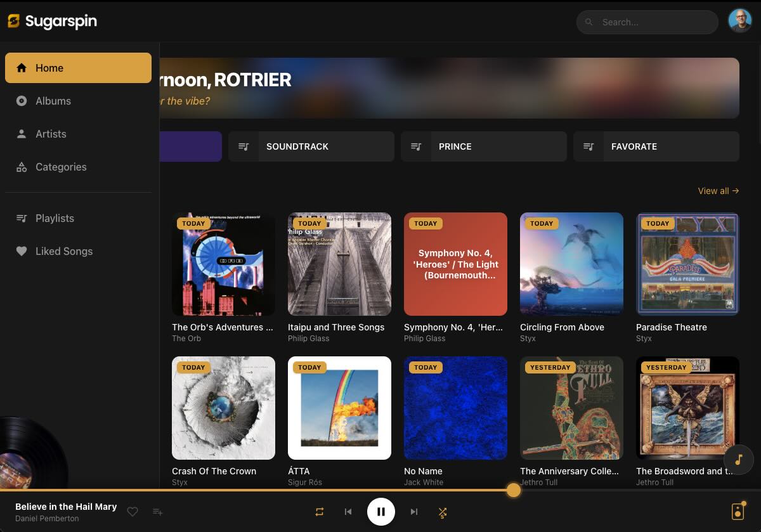Open Crash Of The Crown album cover
The image size is (761, 532).
[x=223, y=408]
